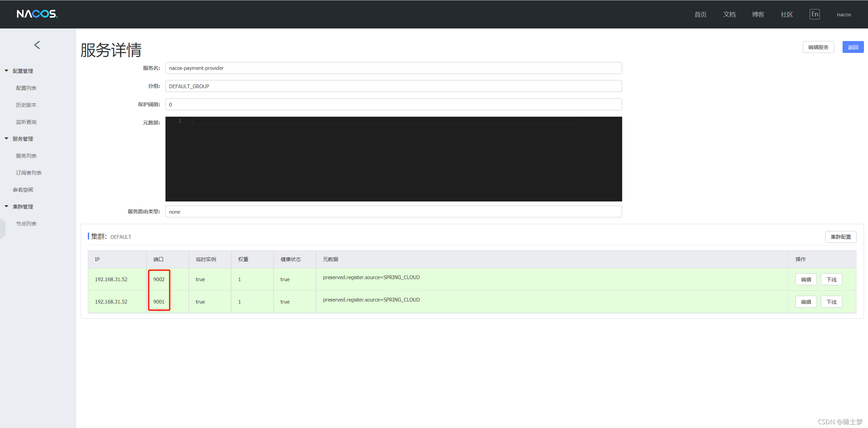Open 社区 in top navigation
The height and width of the screenshot is (428, 868).
787,14
